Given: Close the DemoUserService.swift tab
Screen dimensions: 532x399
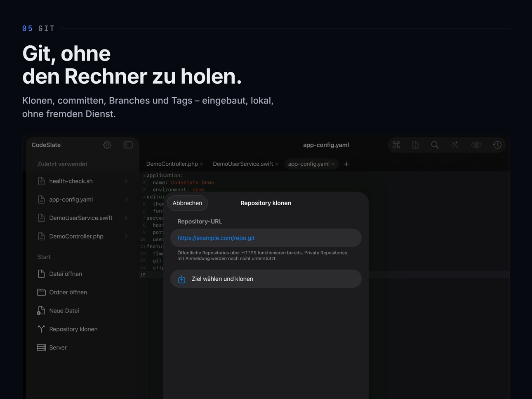Looking at the screenshot, I should pyautogui.click(x=277, y=164).
